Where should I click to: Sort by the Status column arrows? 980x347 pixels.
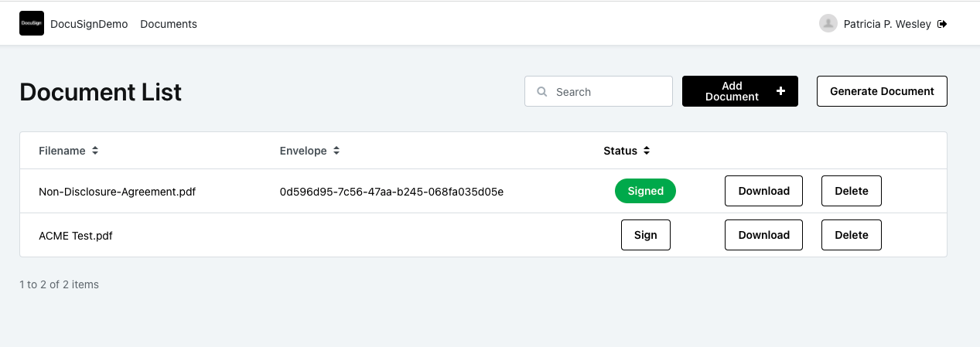[x=647, y=151]
